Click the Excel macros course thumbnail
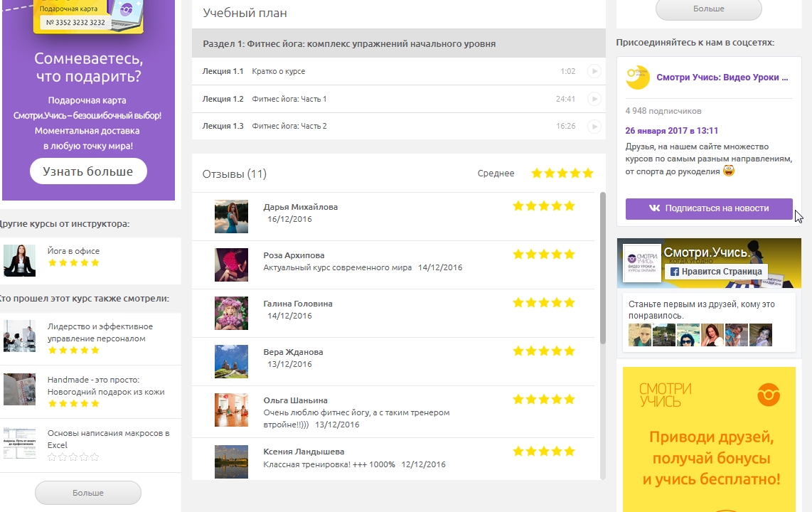Image resolution: width=812 pixels, height=512 pixels. pos(20,442)
